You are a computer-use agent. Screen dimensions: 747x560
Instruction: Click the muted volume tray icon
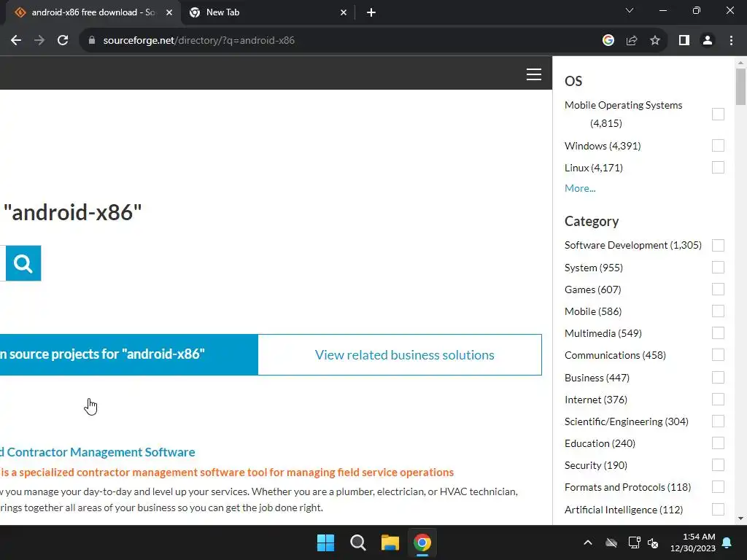click(x=653, y=542)
